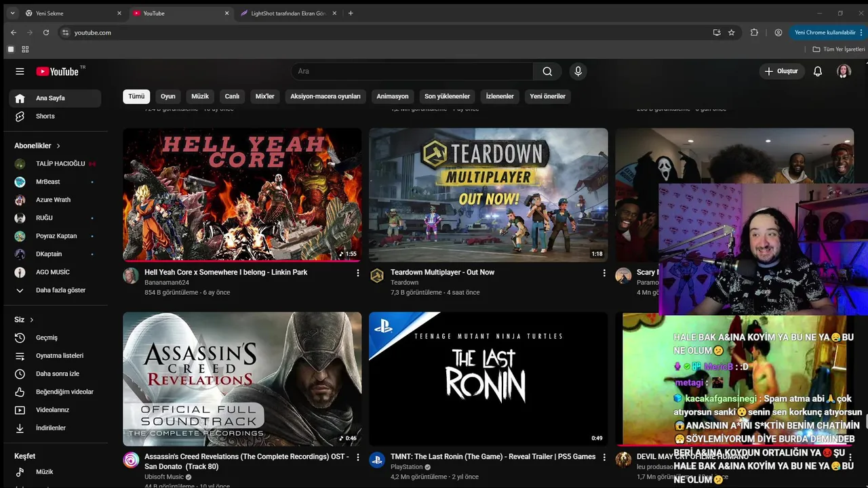Image resolution: width=868 pixels, height=488 pixels.
Task: Open the notifications bell
Action: tap(818, 71)
